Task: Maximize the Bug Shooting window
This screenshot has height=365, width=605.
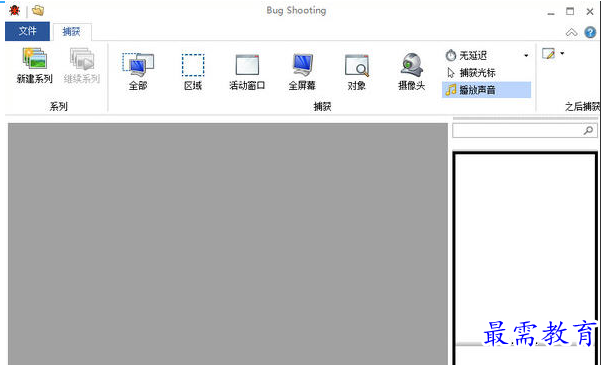Action: pos(570,12)
